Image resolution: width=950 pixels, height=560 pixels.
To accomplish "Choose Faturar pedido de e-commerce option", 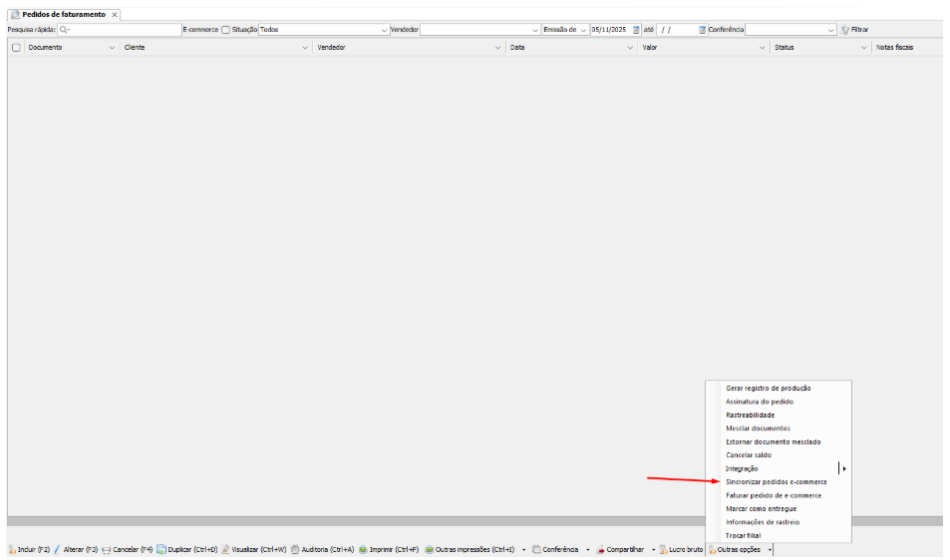I will [774, 495].
